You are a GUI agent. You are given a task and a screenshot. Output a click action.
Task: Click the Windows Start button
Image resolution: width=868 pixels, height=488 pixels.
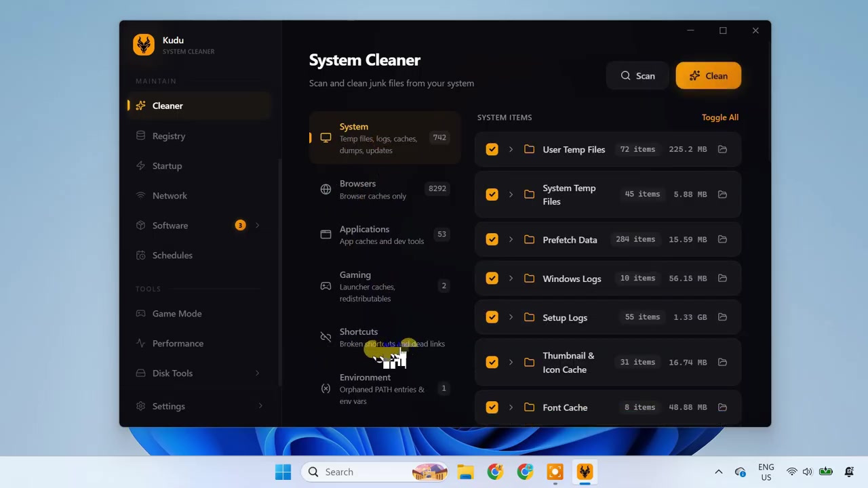(283, 472)
